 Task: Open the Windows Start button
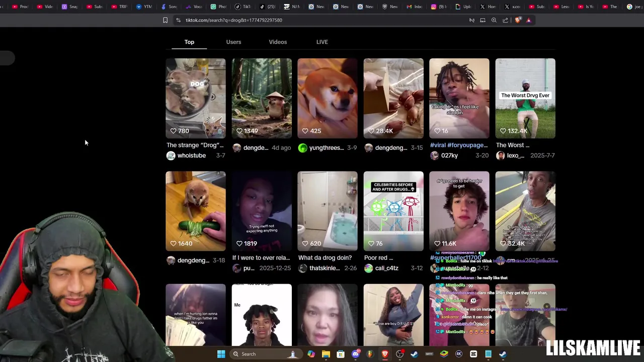click(221, 354)
